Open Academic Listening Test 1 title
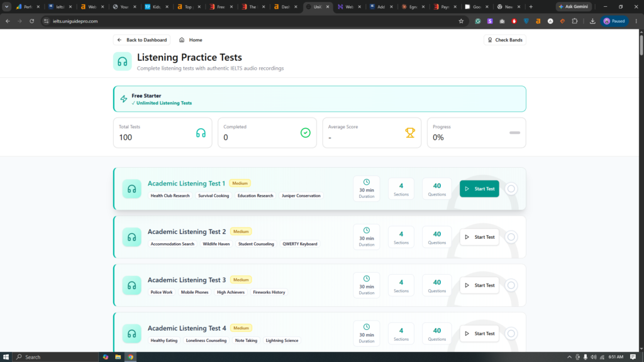The height and width of the screenshot is (362, 644). tap(186, 184)
